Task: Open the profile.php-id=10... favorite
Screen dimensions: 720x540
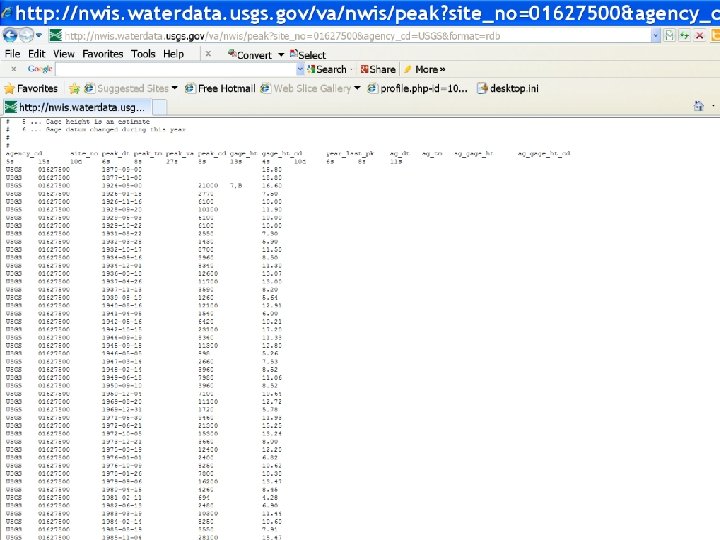Action: click(417, 88)
